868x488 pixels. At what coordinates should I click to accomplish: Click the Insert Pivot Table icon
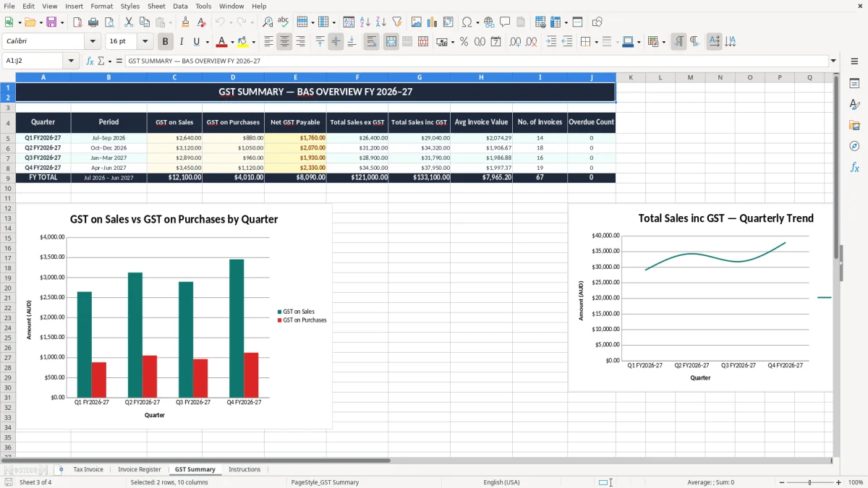tap(448, 22)
